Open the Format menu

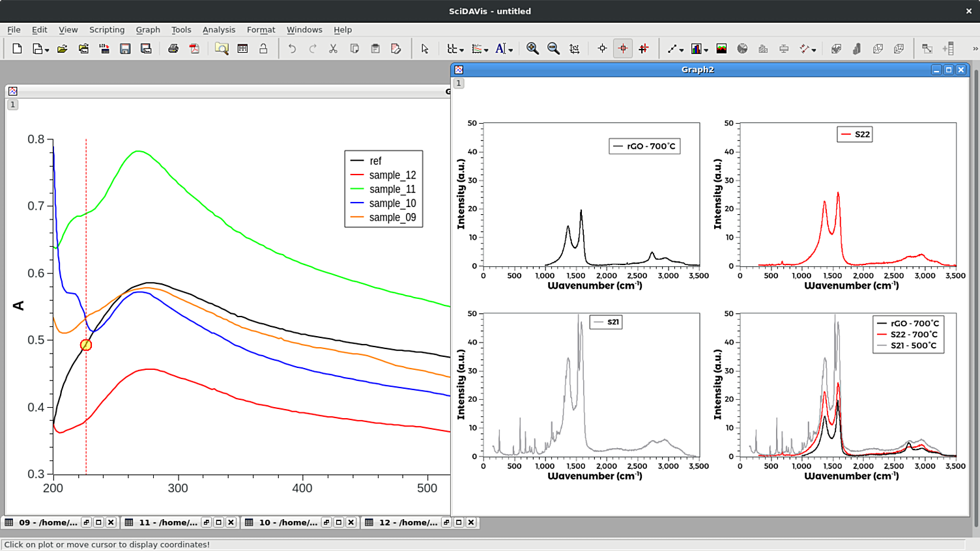[x=261, y=30]
